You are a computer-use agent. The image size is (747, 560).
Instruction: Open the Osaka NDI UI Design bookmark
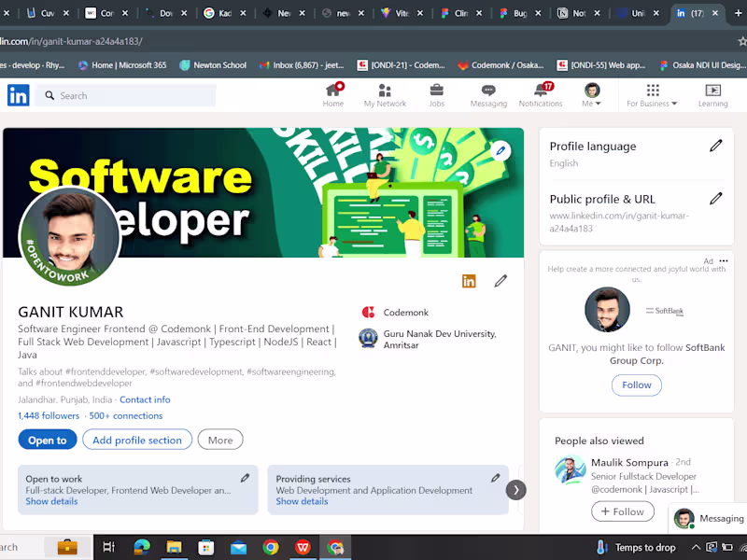pos(703,65)
